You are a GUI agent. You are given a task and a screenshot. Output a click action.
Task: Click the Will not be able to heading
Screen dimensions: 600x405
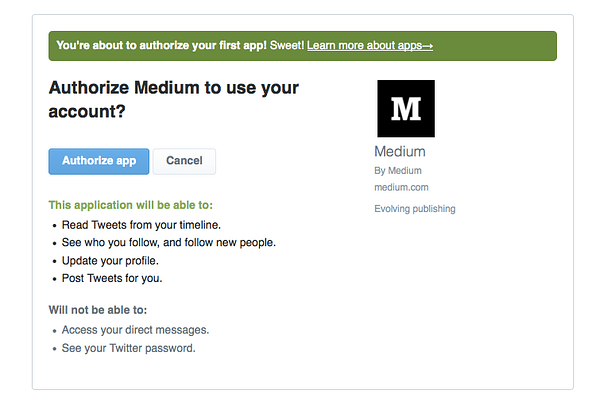pyautogui.click(x=98, y=310)
